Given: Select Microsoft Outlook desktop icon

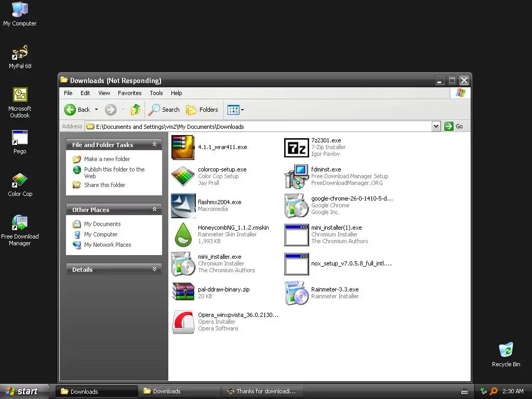Looking at the screenshot, I should tap(20, 103).
